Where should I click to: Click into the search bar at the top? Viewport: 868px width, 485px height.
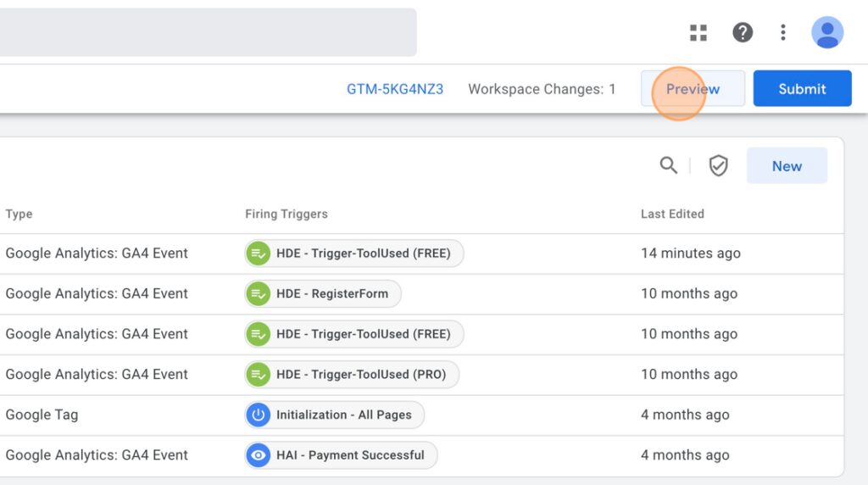(x=209, y=32)
